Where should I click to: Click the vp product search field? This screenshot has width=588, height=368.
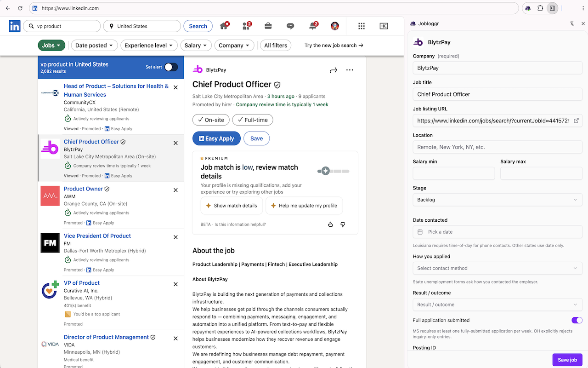(x=62, y=26)
